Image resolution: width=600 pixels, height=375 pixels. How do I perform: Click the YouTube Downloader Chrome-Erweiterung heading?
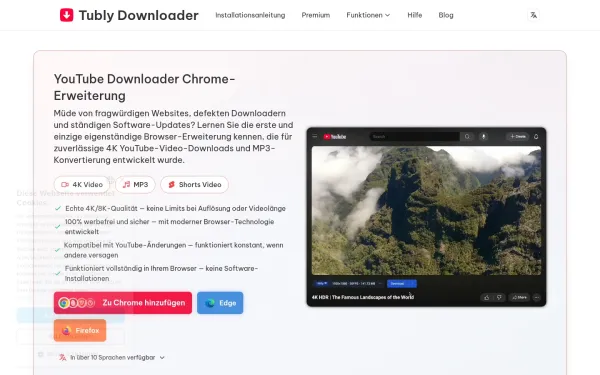coord(144,87)
